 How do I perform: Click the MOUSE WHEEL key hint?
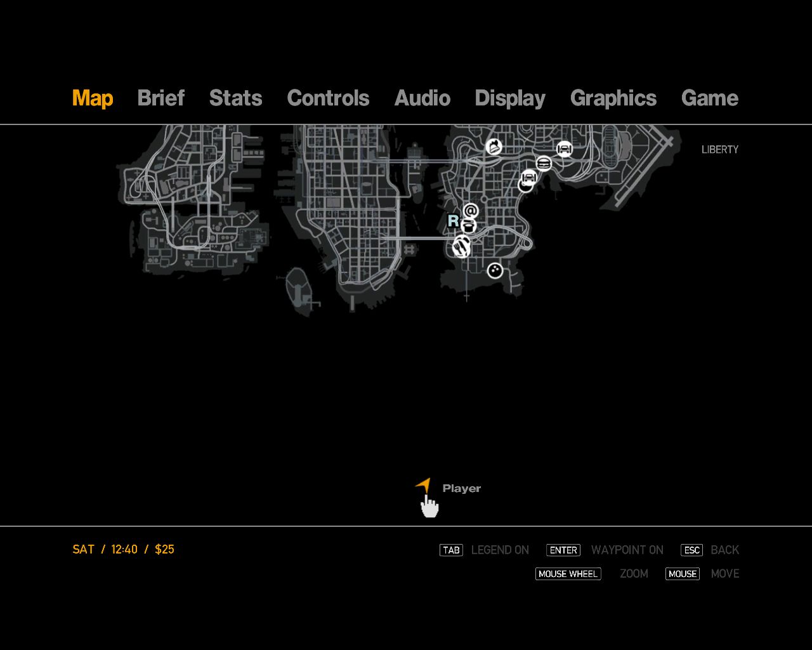point(568,574)
